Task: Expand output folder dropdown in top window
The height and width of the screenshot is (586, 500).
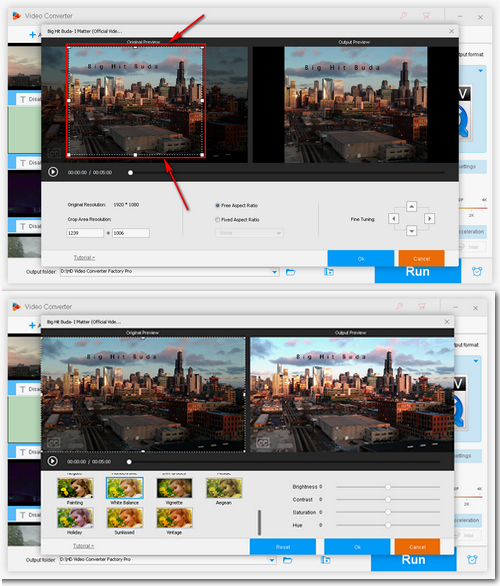Action: pyautogui.click(x=275, y=272)
